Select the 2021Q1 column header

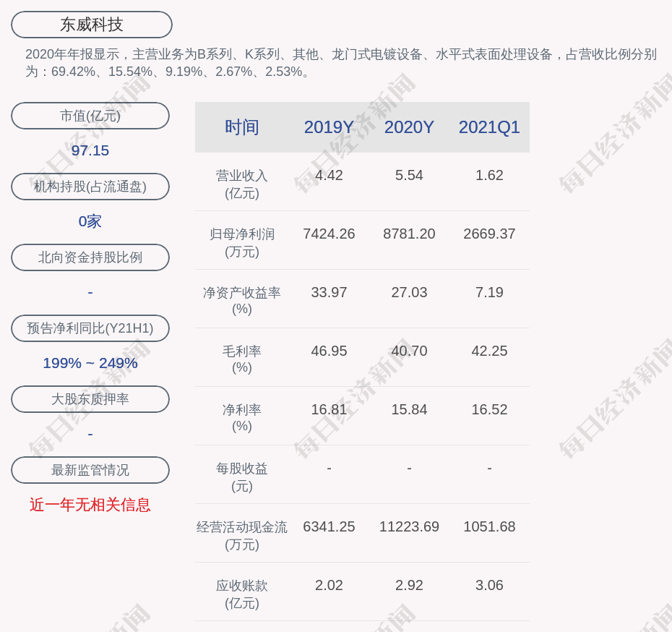pyautogui.click(x=489, y=127)
